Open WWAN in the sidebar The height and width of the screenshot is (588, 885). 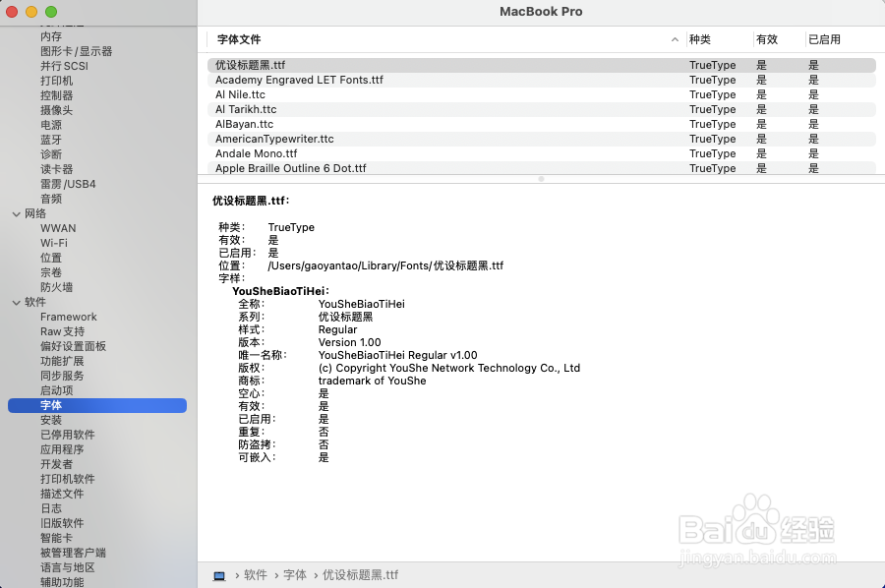tap(58, 228)
